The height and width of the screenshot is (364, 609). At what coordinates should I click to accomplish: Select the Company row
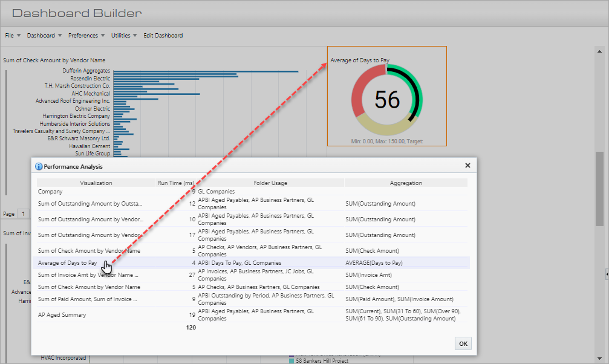click(x=252, y=192)
